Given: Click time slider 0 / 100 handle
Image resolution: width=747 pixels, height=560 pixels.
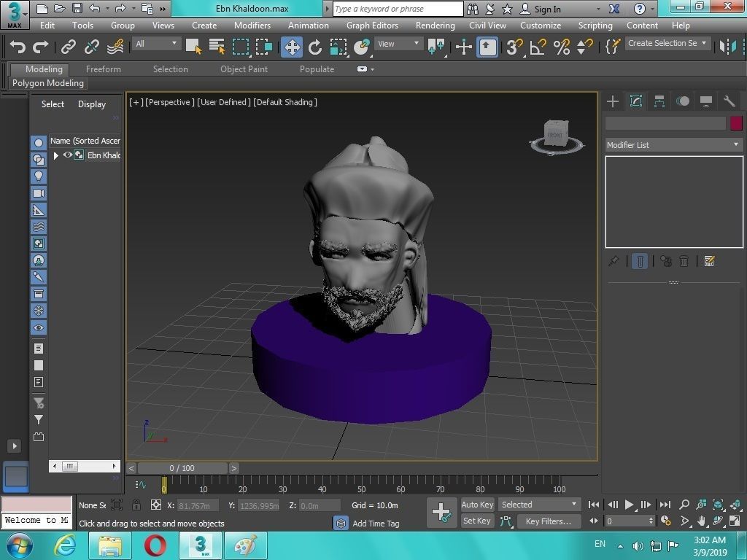Looking at the screenshot, I should 182,468.
